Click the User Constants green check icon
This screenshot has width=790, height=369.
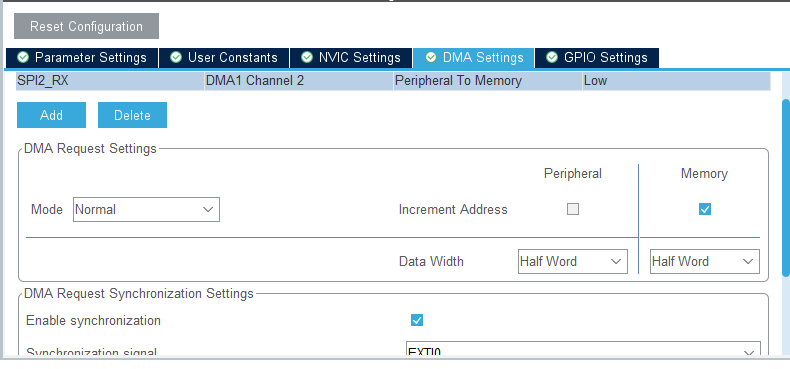pos(176,57)
